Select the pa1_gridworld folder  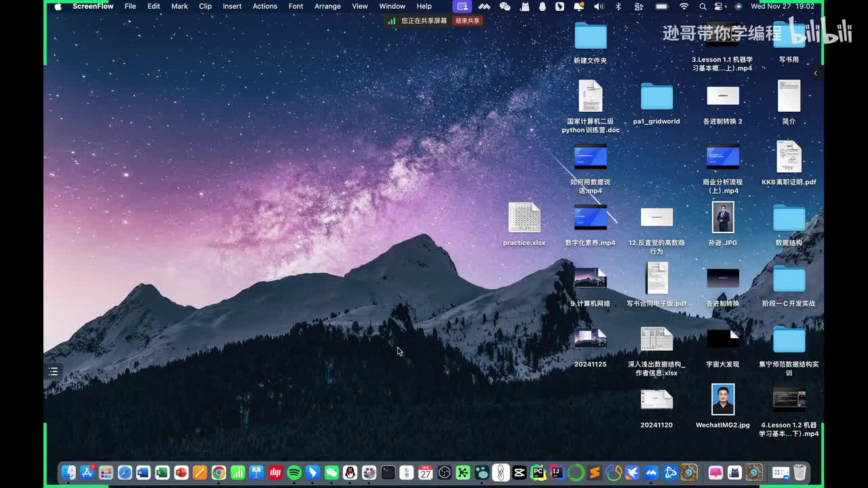click(x=656, y=104)
